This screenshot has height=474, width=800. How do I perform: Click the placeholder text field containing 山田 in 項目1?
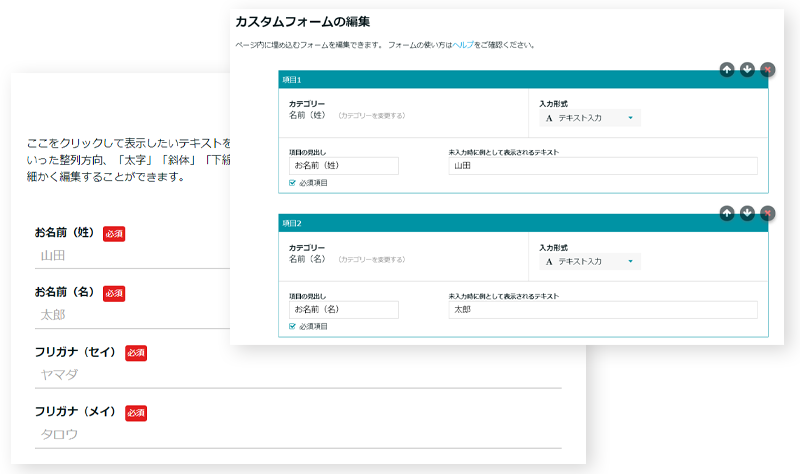(x=603, y=166)
